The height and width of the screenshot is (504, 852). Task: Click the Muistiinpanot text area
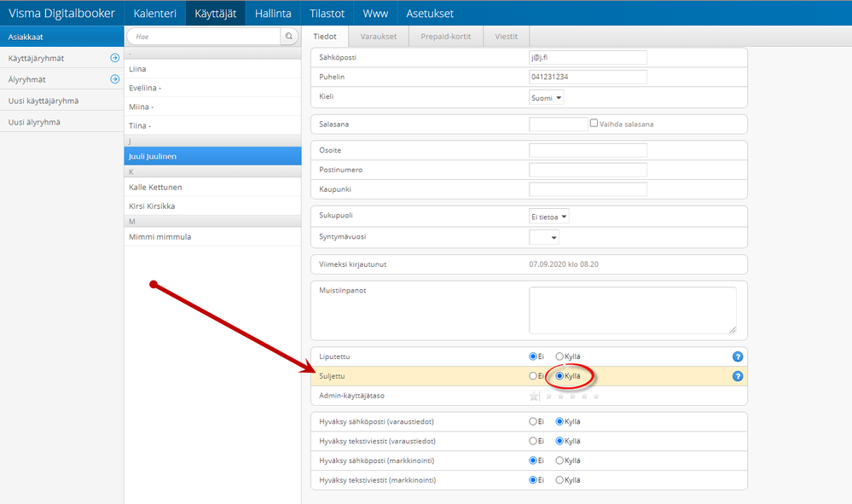[x=633, y=310]
